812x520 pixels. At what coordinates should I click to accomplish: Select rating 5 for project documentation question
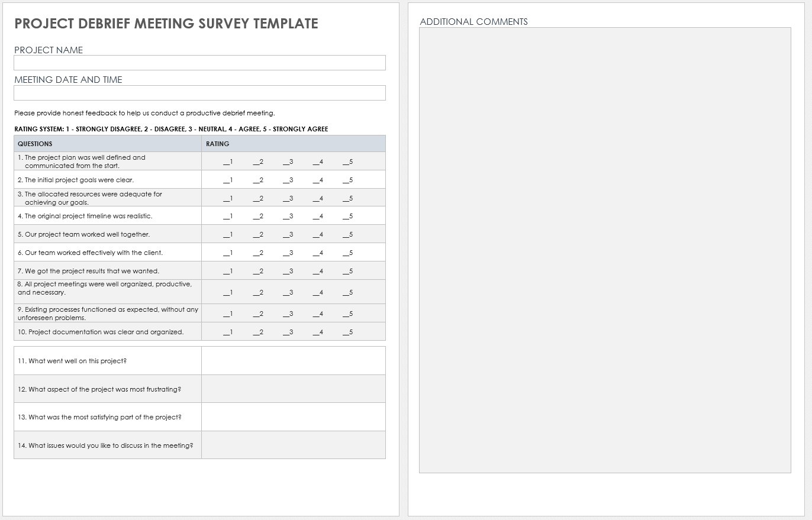click(348, 332)
